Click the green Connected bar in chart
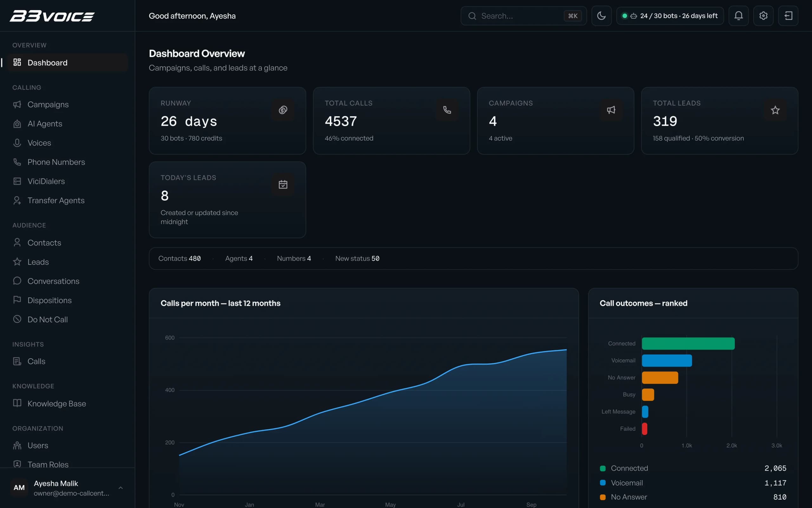Viewport: 812px width, 508px height. pyautogui.click(x=688, y=343)
